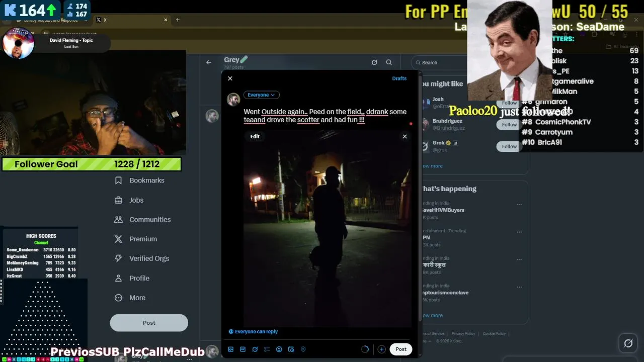Open Profile in X sidebar
The image size is (644, 362).
132,278
